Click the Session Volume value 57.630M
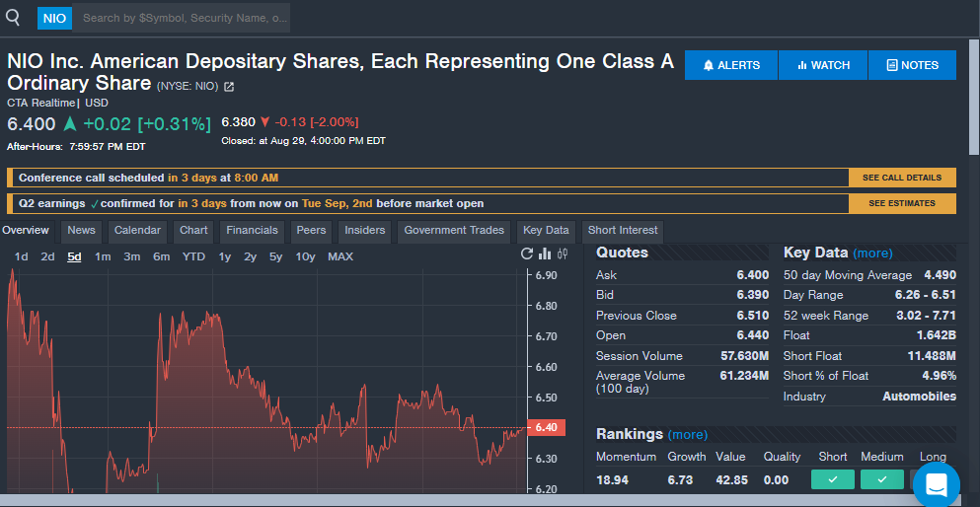The width and height of the screenshot is (980, 507). pos(744,356)
